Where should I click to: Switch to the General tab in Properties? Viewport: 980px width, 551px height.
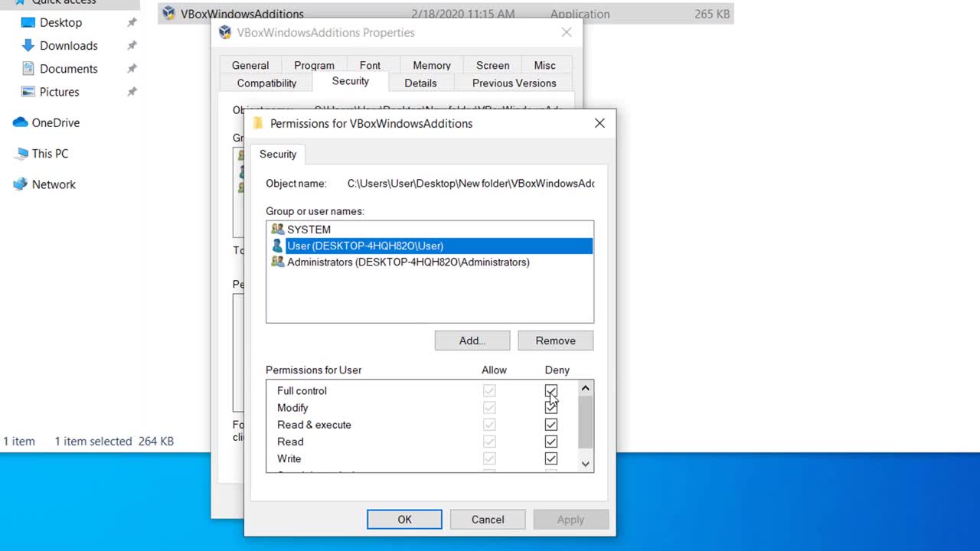250,65
